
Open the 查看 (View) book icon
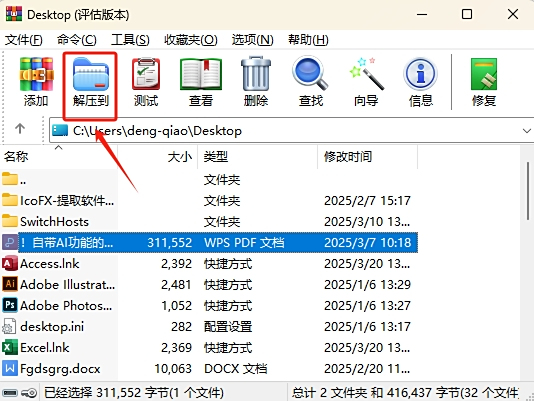click(201, 74)
